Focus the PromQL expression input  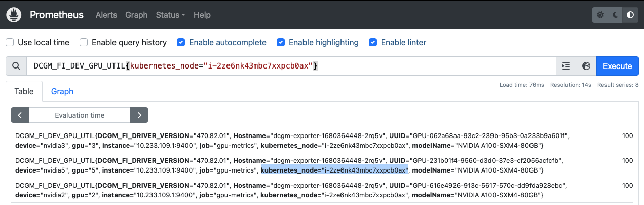click(x=291, y=66)
